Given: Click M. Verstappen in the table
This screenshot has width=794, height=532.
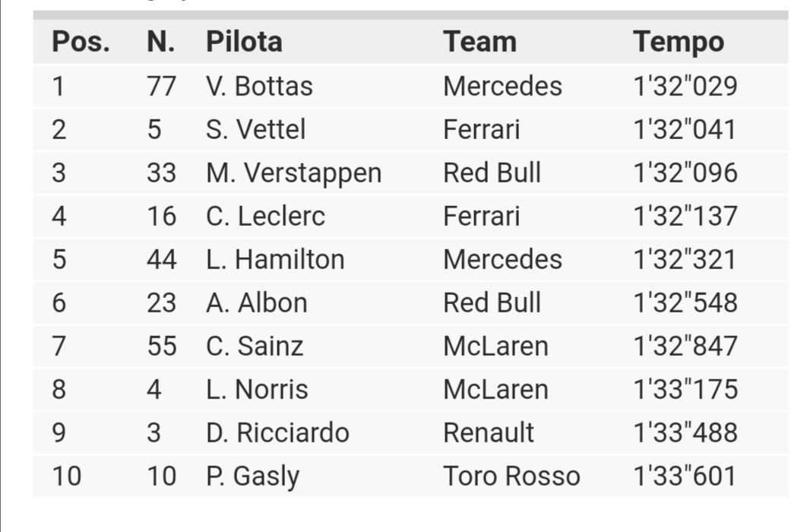Looking at the screenshot, I should coord(294,173).
